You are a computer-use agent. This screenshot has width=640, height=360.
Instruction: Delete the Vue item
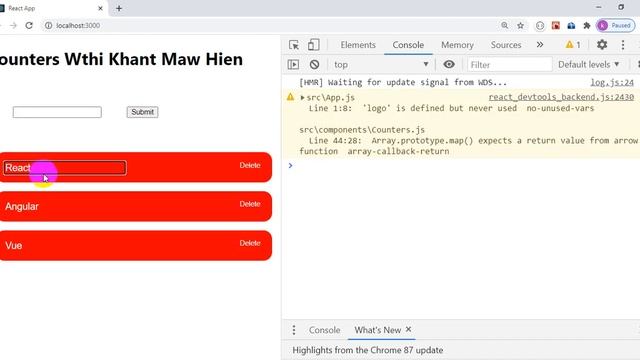coord(250,243)
